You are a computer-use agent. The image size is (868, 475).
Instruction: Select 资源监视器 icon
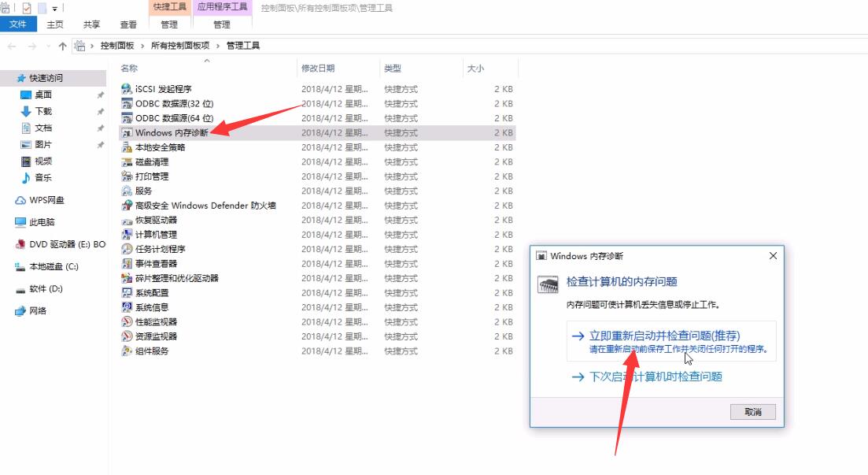(x=127, y=336)
